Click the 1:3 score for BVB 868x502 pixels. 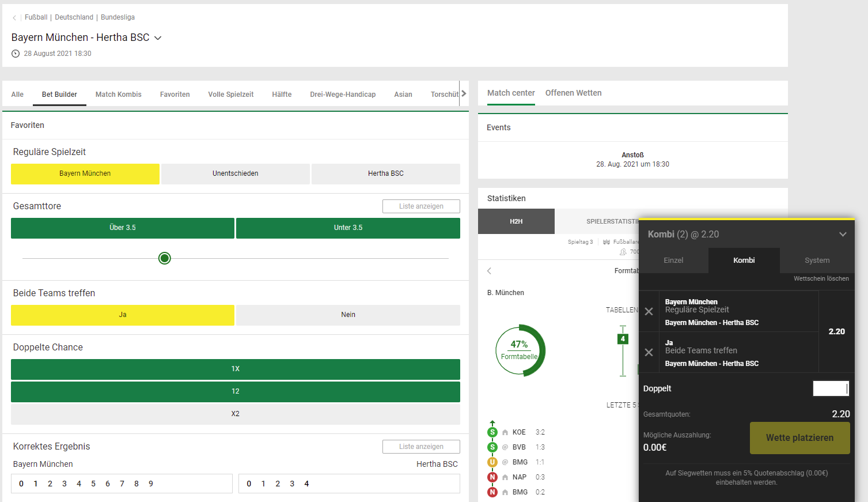pos(540,447)
